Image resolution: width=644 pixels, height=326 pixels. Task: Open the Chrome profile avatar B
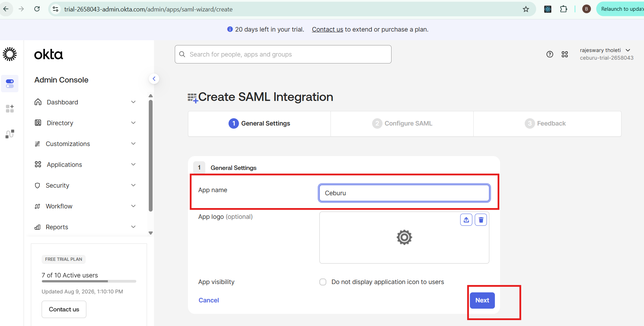pyautogui.click(x=586, y=9)
